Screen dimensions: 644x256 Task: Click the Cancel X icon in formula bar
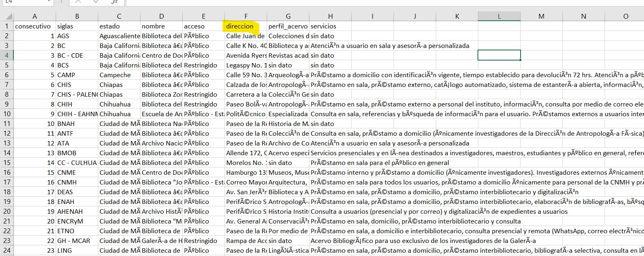(78, 2)
